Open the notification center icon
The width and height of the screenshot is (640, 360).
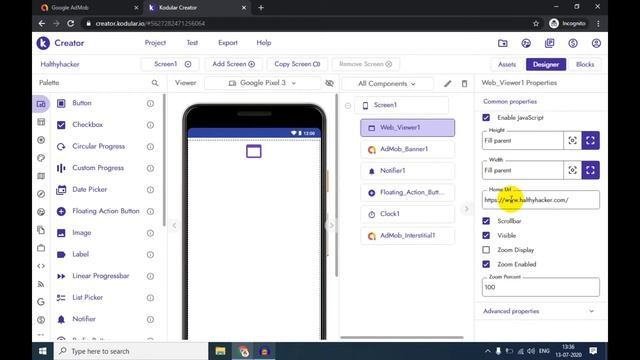pyautogui.click(x=593, y=351)
